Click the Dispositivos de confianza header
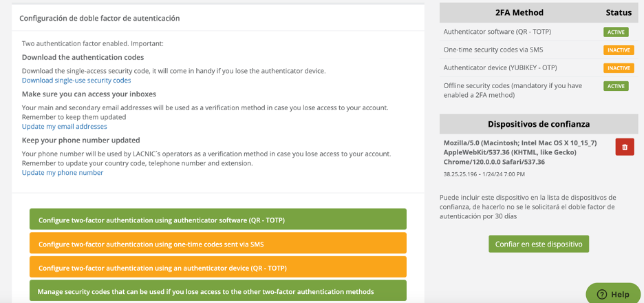 pyautogui.click(x=539, y=124)
